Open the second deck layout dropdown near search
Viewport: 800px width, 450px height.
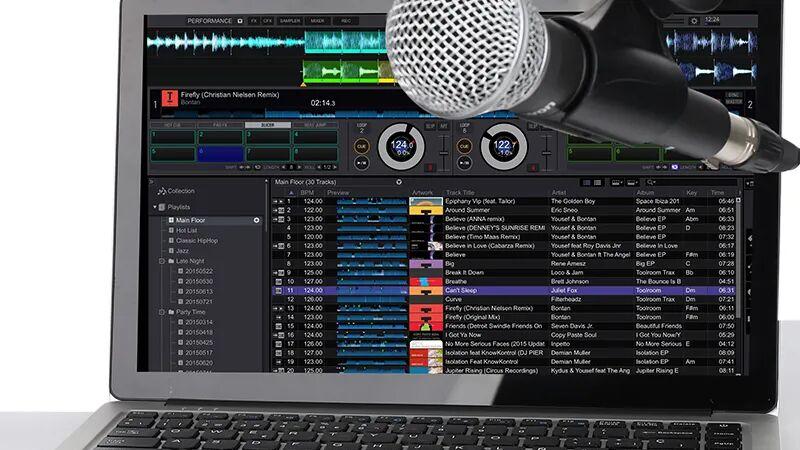tap(632, 182)
